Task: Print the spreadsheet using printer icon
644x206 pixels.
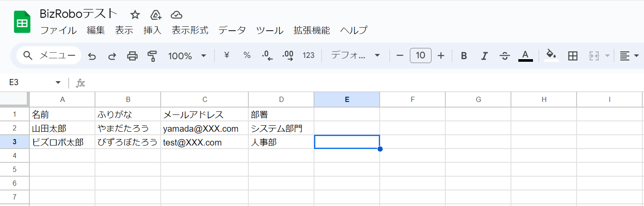Action: pos(132,56)
